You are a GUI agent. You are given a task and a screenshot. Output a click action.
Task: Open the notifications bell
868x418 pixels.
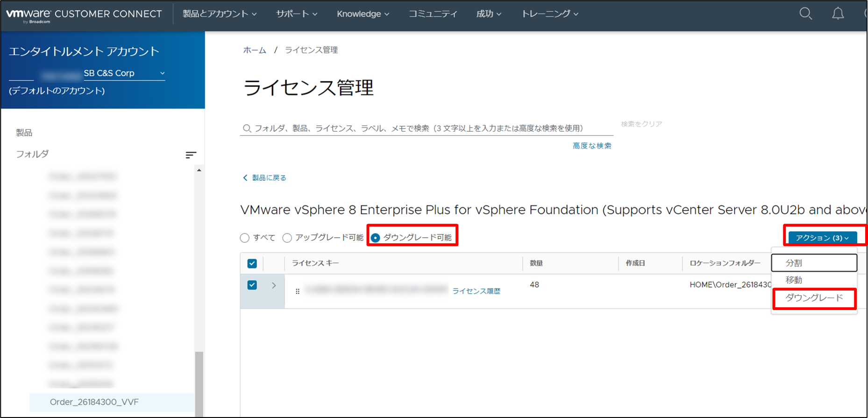click(838, 14)
